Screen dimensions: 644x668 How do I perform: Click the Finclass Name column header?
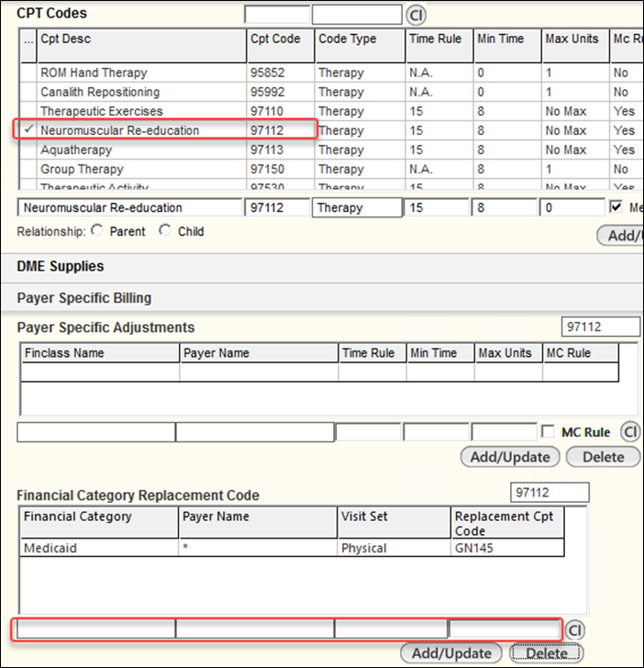pos(100,353)
